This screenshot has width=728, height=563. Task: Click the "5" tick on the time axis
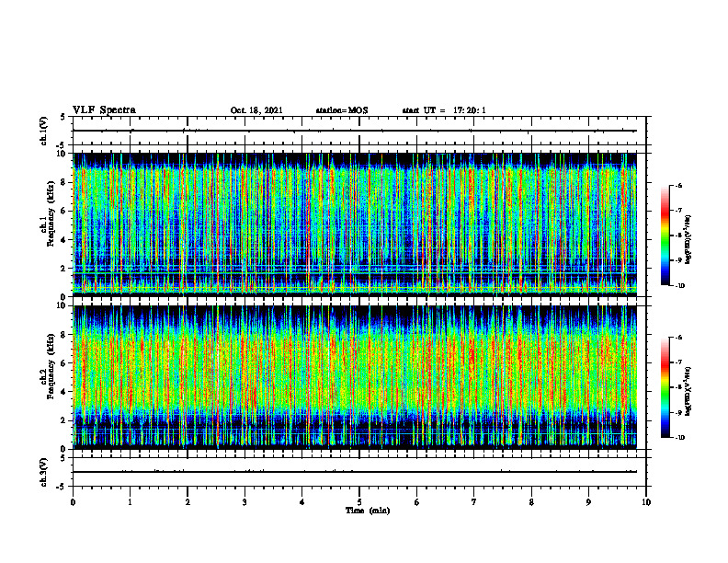(359, 502)
